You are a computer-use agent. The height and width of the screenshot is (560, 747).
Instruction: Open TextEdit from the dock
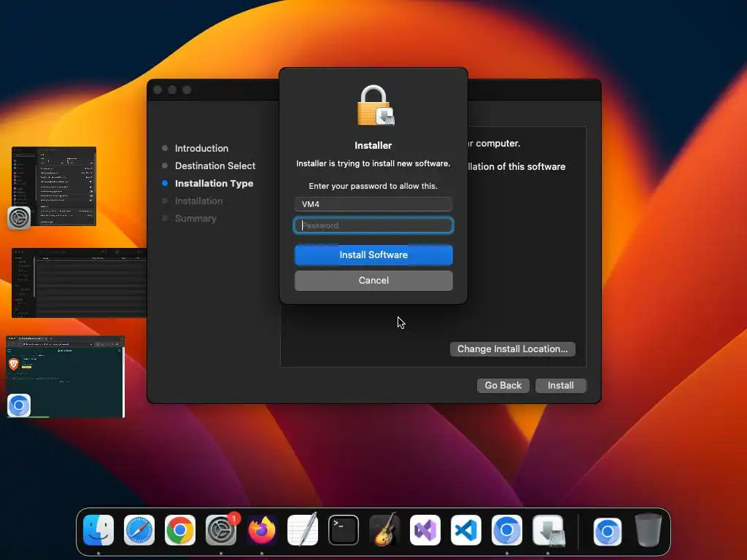click(303, 530)
